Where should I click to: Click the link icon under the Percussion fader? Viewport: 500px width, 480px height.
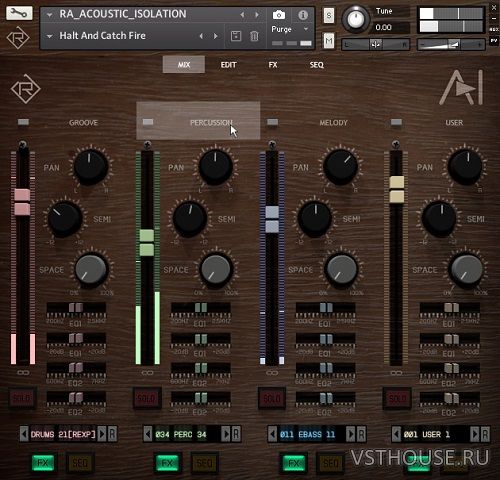147,372
